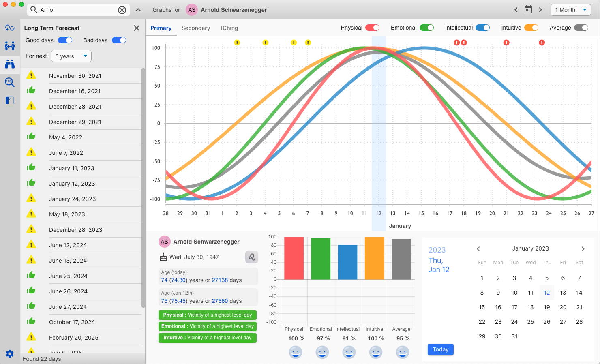Open the notebook panel sidebar icon

pos(10,101)
